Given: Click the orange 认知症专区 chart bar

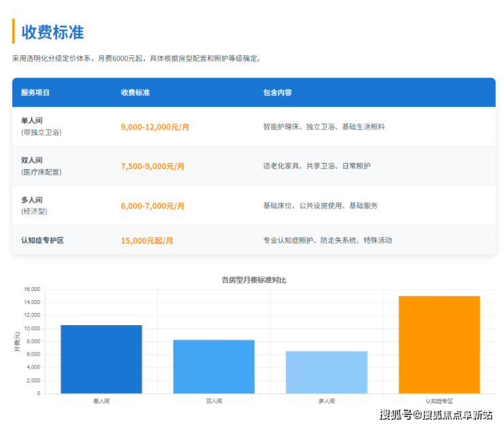Looking at the screenshot, I should (439, 344).
